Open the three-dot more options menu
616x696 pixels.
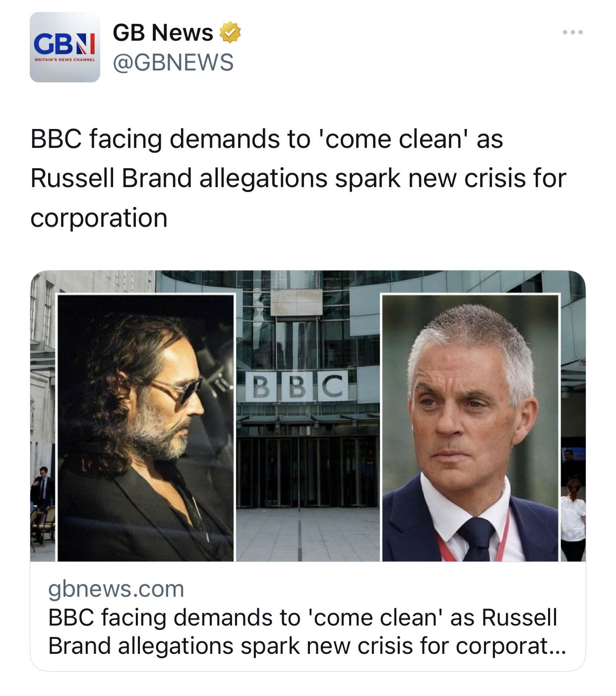tap(572, 33)
